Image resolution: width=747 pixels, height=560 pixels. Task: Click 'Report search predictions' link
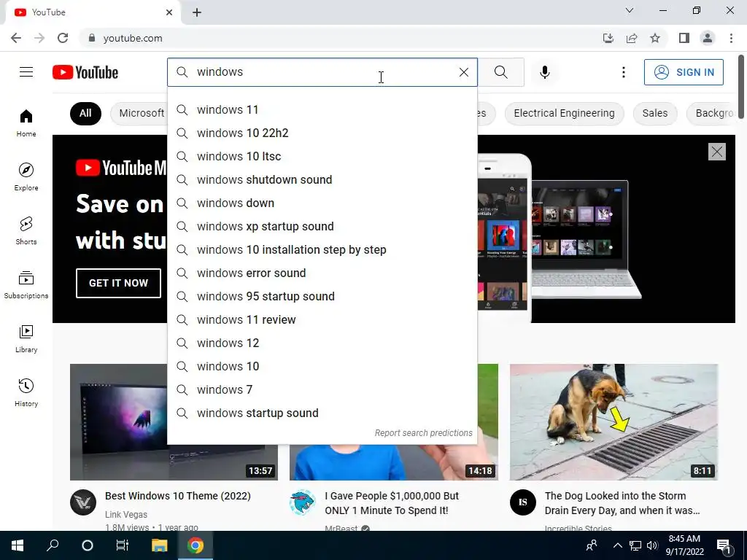[423, 433]
